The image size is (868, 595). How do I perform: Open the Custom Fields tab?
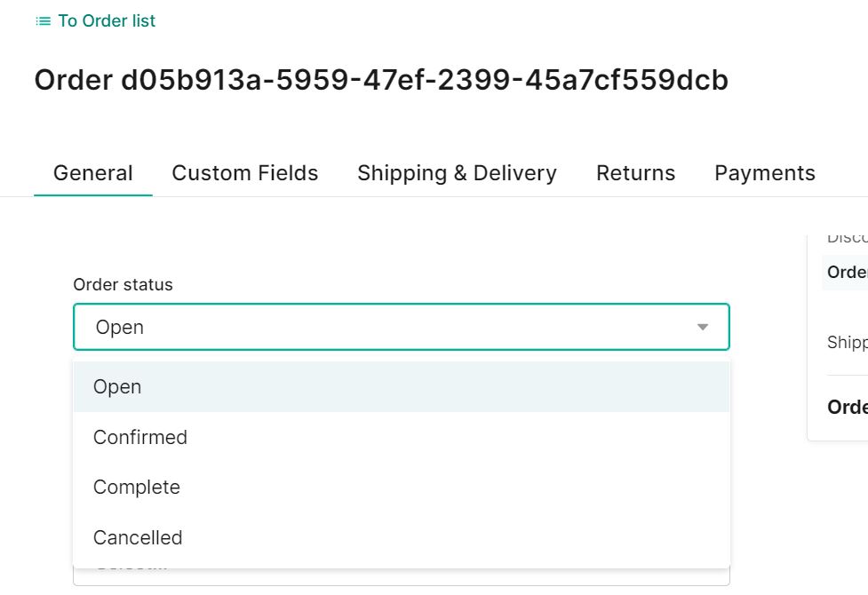(x=244, y=173)
